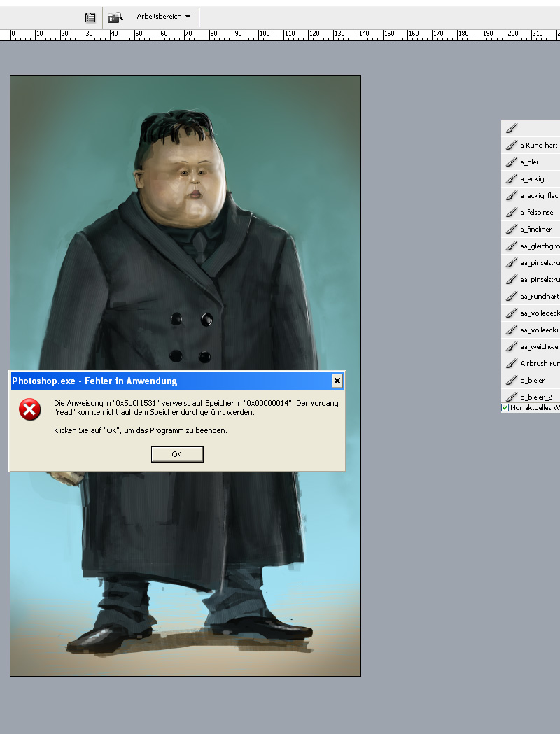Click OK in the Photoshop error dialog
The width and height of the screenshot is (560, 734).
pyautogui.click(x=177, y=454)
